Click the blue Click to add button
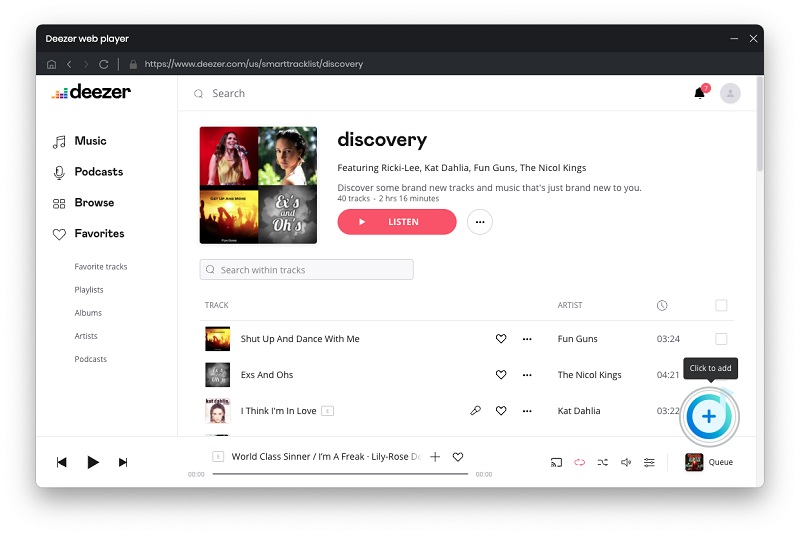Viewport: 800px width, 535px height. [x=709, y=416]
